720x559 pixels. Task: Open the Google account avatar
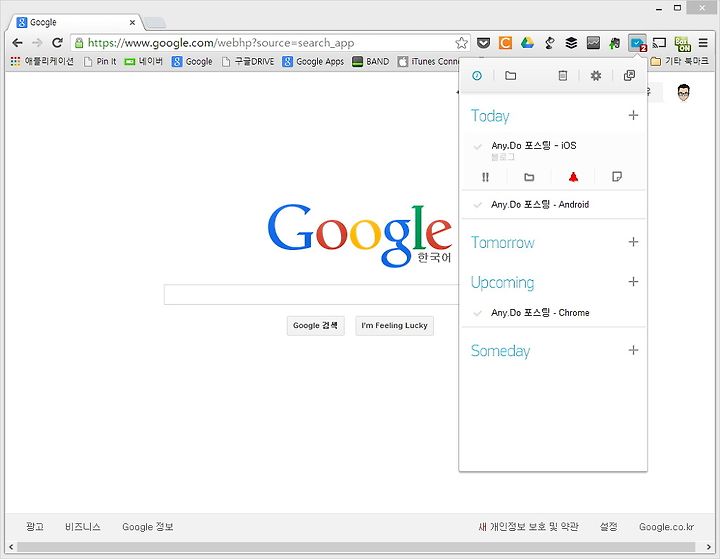click(683, 92)
